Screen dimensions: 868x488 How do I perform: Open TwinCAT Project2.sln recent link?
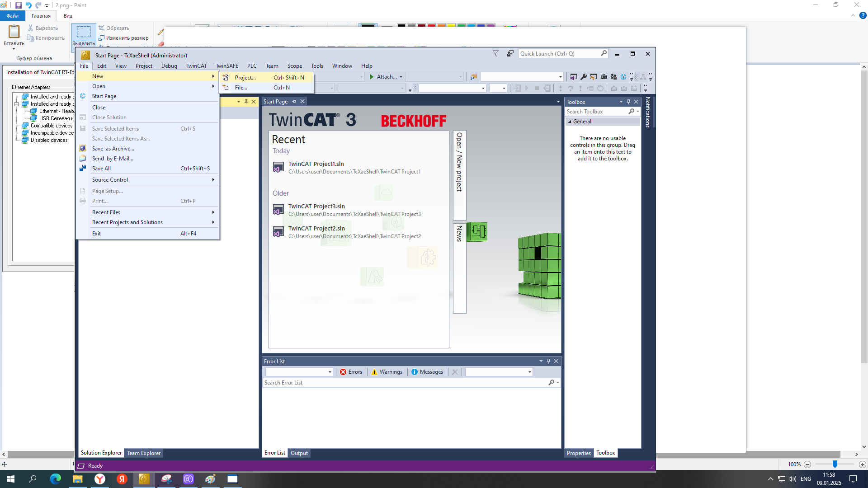[316, 228]
